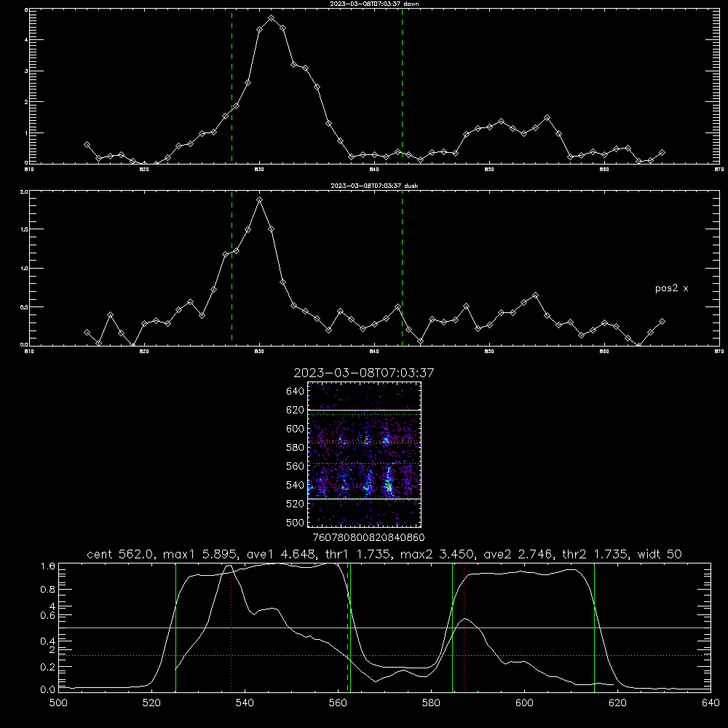Select the first red dotted line in the bottom plot
Screen dimensions: 728x728
pos(232,627)
